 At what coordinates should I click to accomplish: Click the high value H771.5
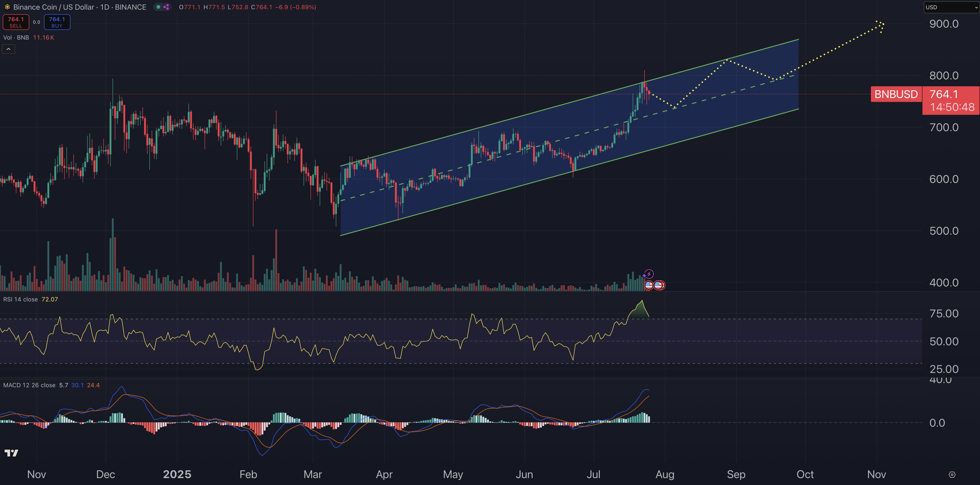[x=214, y=7]
